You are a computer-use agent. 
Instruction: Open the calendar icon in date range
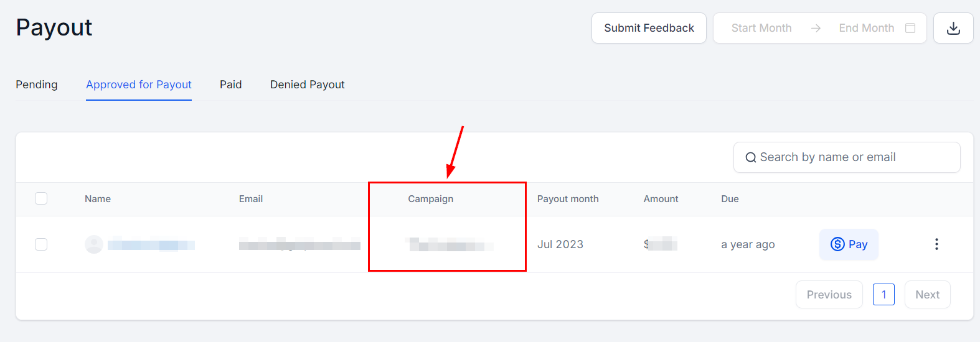tap(910, 28)
